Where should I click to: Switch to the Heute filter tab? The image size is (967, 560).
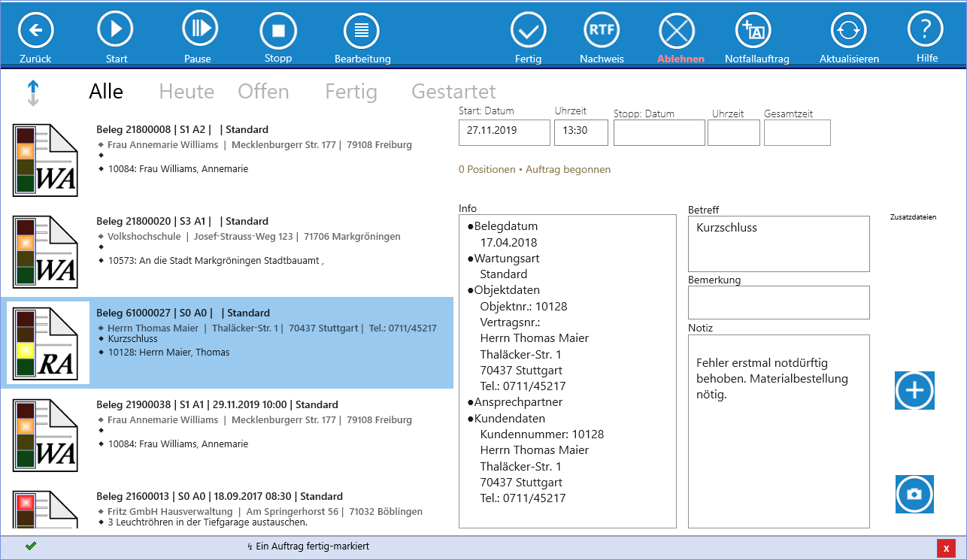(186, 92)
